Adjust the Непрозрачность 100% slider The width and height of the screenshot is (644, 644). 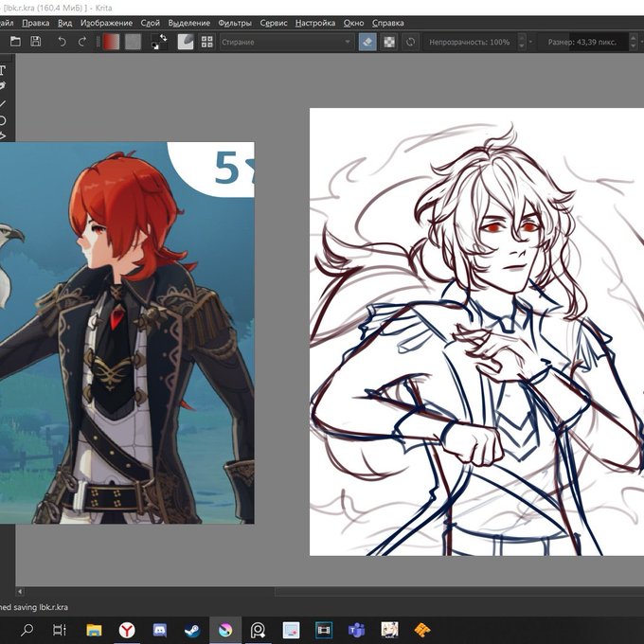click(470, 42)
